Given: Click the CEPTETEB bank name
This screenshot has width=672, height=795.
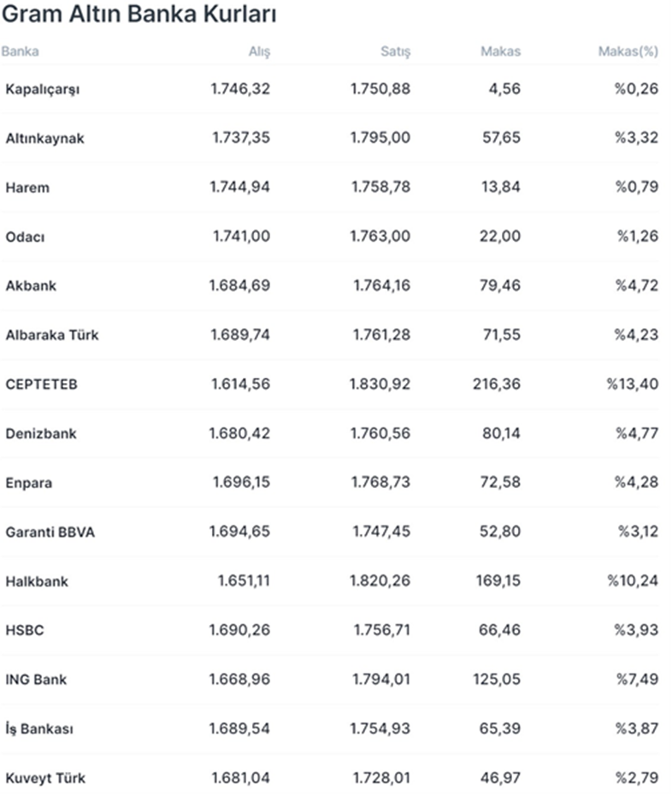Looking at the screenshot, I should (x=41, y=385).
